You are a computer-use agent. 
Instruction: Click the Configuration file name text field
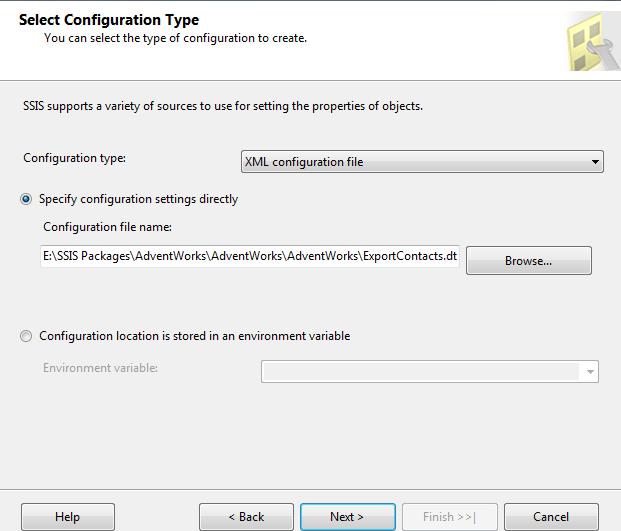(250, 256)
